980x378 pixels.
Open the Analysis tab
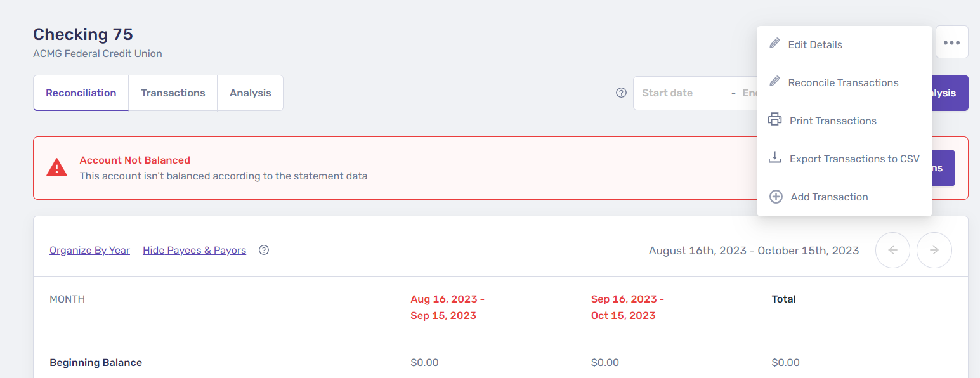tap(250, 93)
